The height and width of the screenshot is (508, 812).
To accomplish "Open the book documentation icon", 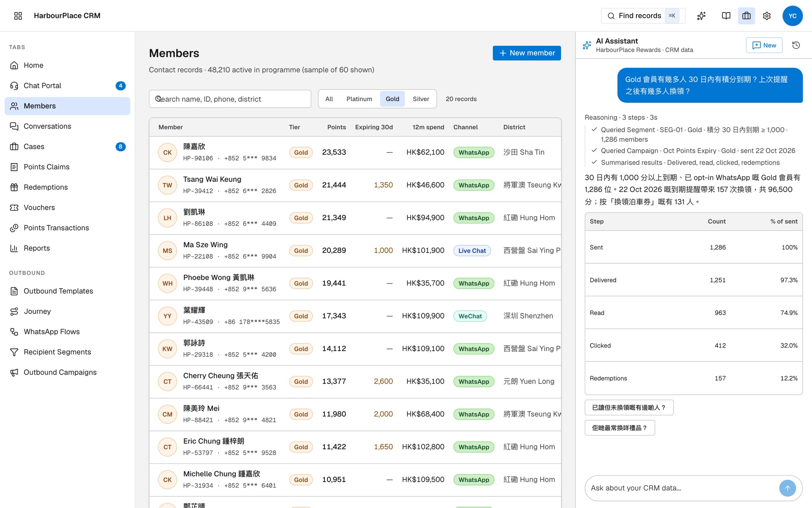I will [x=726, y=16].
